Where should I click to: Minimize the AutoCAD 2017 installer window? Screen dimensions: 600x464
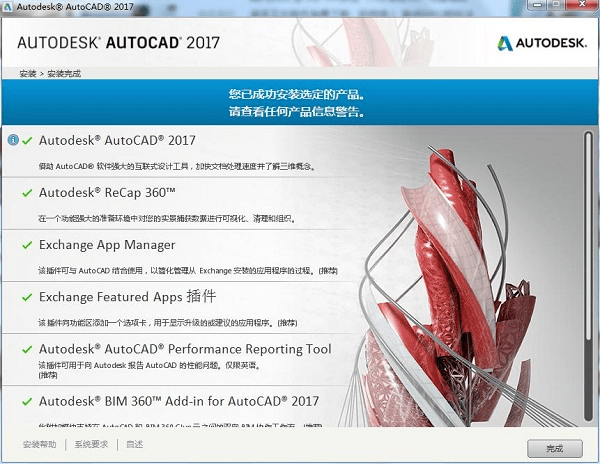(539, 5)
